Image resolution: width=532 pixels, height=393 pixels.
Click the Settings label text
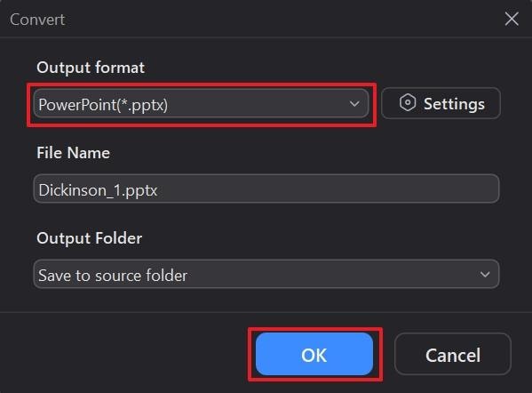tap(454, 104)
